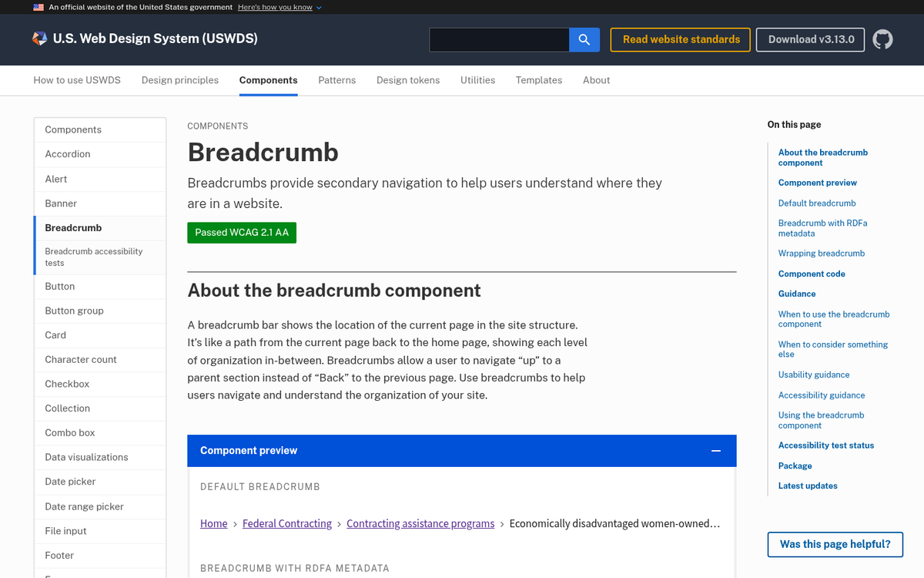Switch to the Patterns navigation tab

click(x=336, y=79)
